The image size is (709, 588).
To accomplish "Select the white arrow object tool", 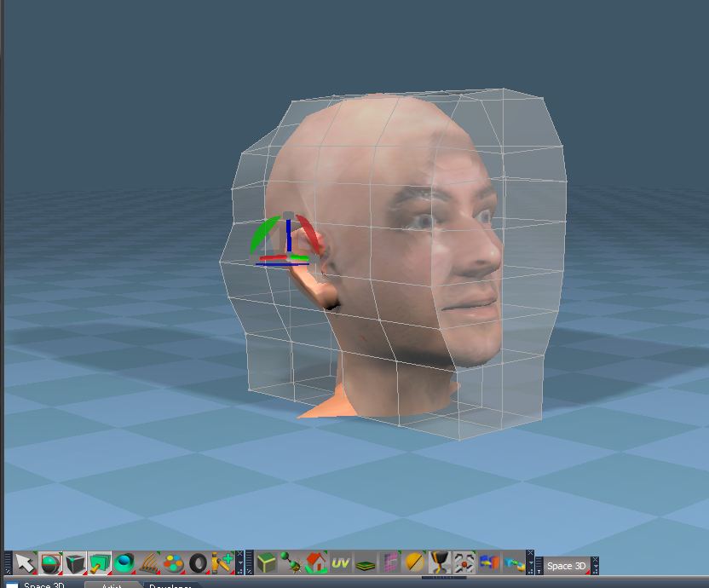I will (x=26, y=563).
